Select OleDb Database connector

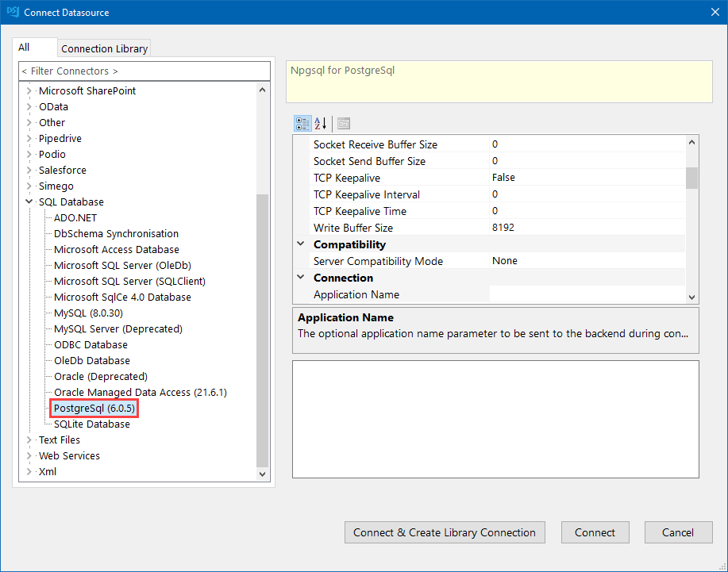(x=92, y=360)
